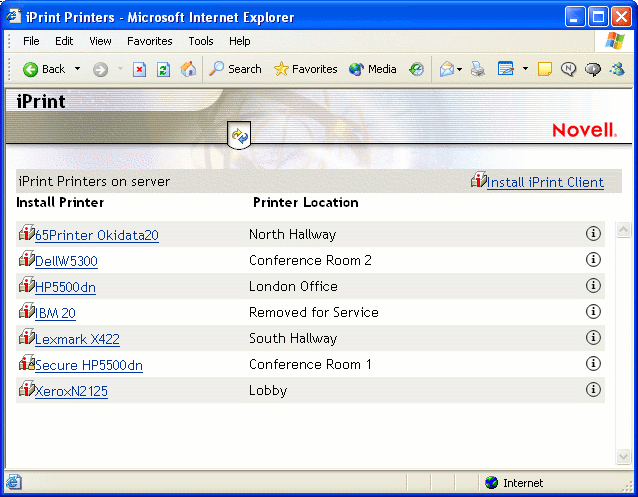Image resolution: width=638 pixels, height=497 pixels.
Task: Expand the Mail button dropdown
Action: [x=459, y=69]
